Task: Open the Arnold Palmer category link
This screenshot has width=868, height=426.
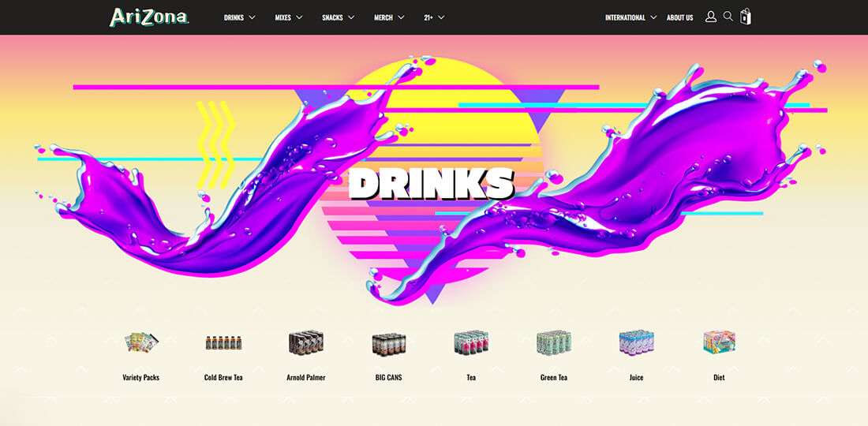Action: coord(306,377)
